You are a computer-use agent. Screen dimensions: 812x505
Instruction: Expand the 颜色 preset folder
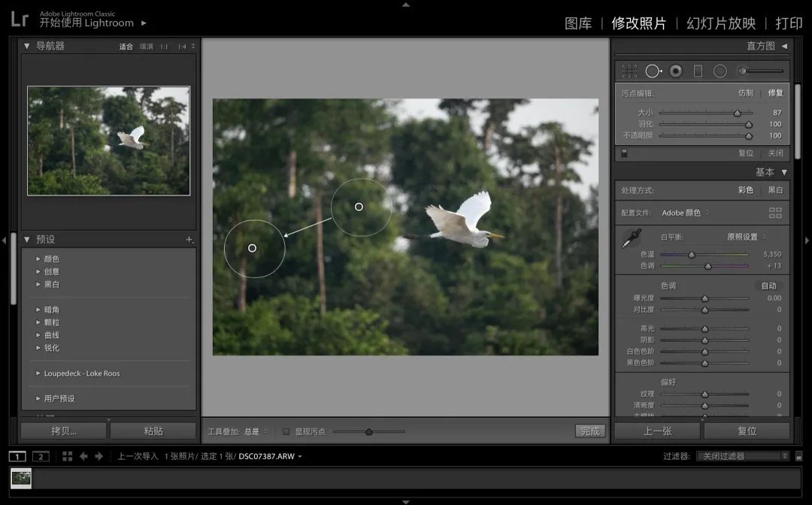click(39, 259)
